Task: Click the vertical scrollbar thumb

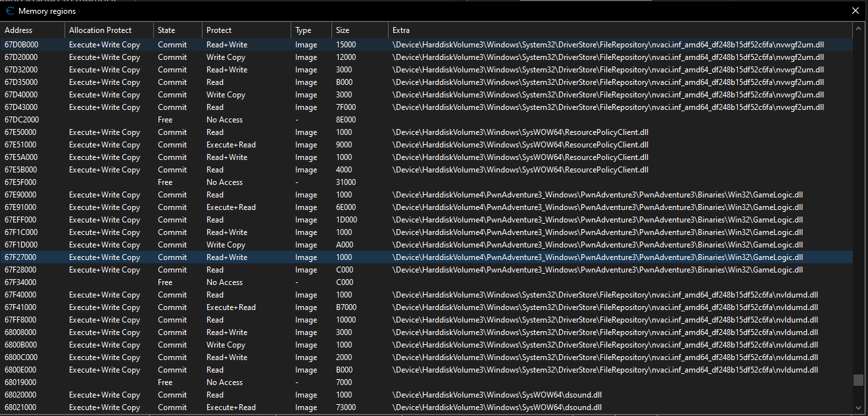Action: [857, 380]
